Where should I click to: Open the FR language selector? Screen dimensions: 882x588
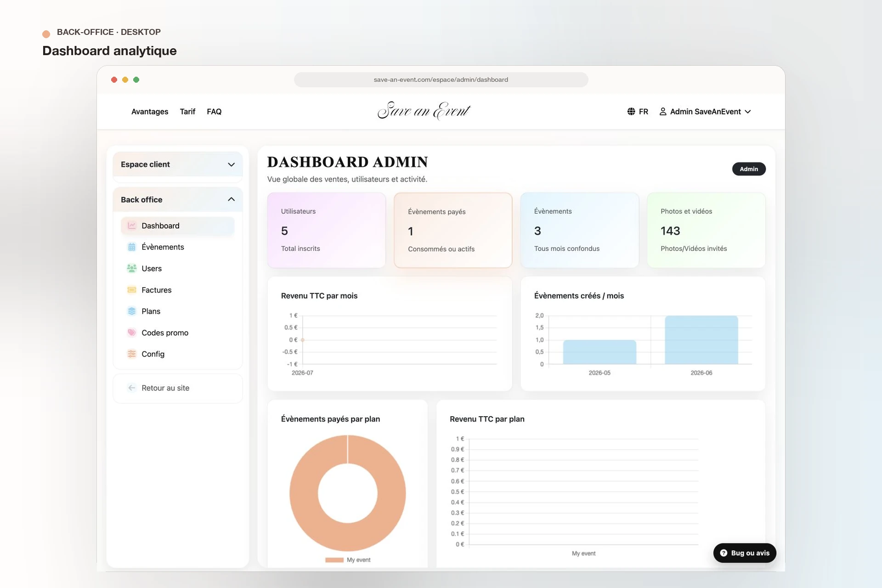point(638,112)
